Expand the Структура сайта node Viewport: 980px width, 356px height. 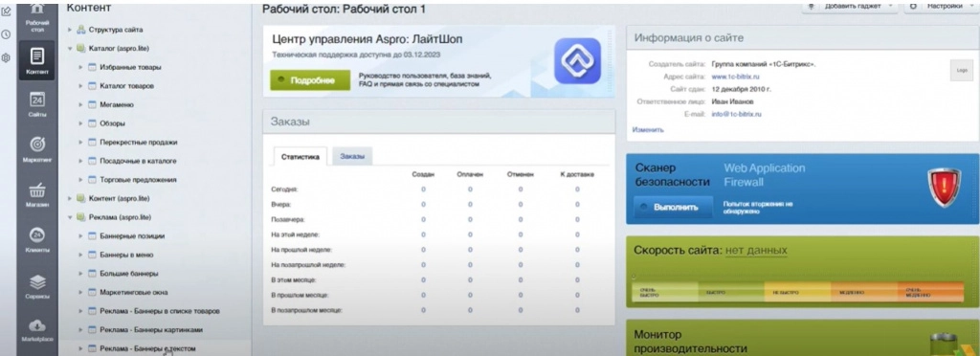pos(70,30)
